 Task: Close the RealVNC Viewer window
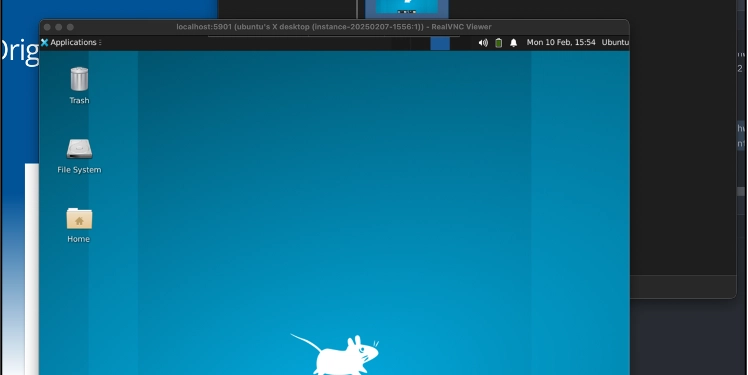point(47,27)
